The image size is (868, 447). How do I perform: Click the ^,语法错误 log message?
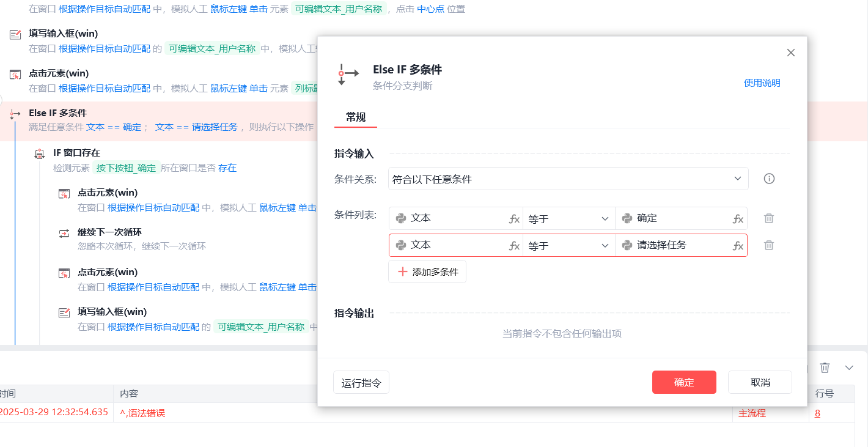[x=142, y=413]
